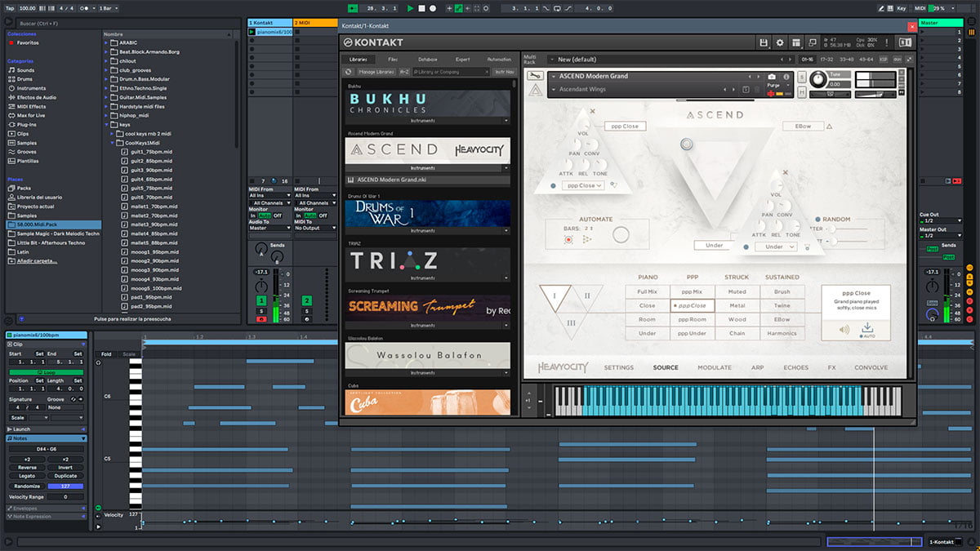The width and height of the screenshot is (980, 551).
Task: Toggle the Fold button in piano roll
Action: coord(107,354)
